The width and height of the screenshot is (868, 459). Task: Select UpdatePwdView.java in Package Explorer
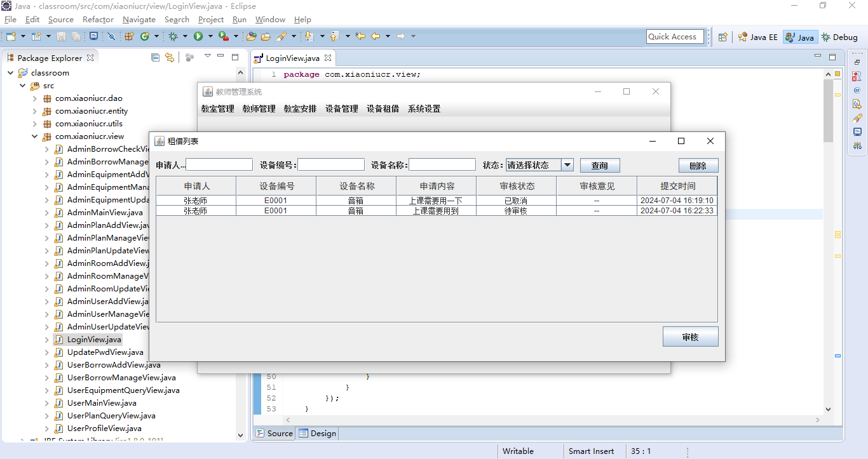pyautogui.click(x=105, y=352)
